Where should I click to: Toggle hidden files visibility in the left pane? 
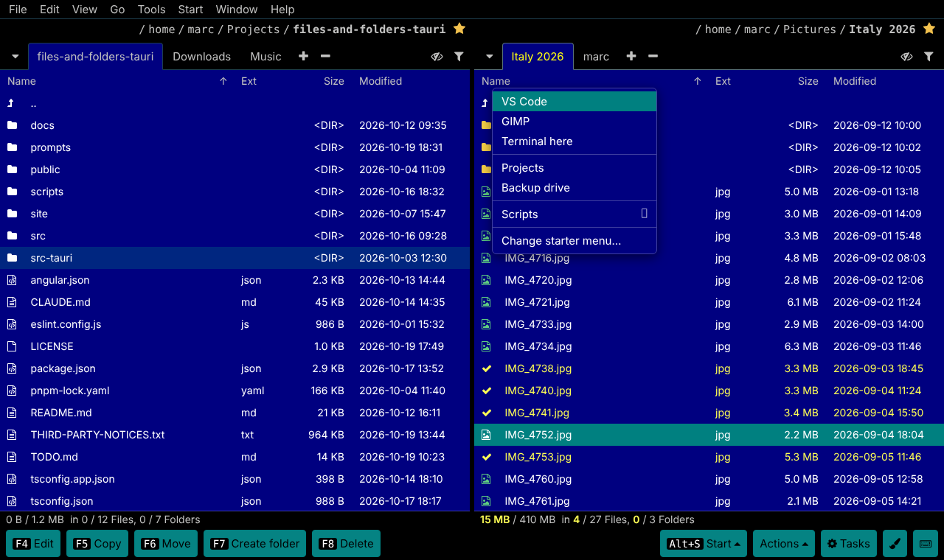(x=437, y=56)
